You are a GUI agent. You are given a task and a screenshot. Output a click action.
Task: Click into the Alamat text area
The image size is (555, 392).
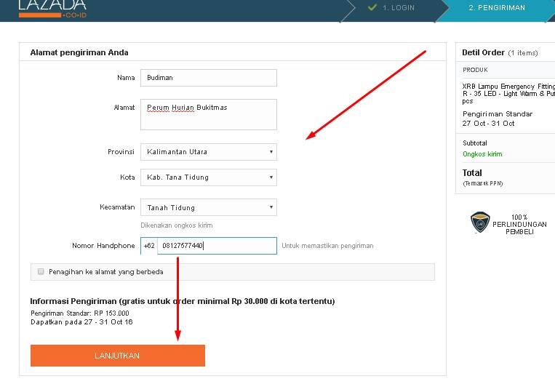tap(209, 114)
